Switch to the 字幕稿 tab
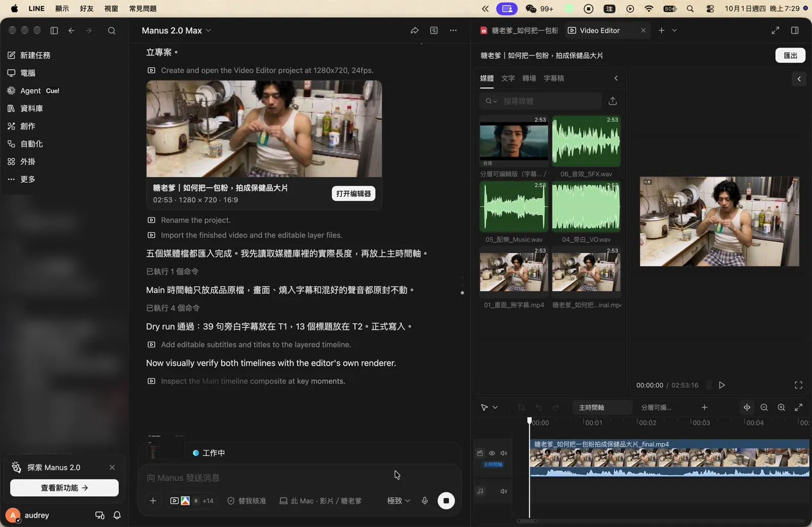Viewport: 812px width, 527px height. click(x=554, y=78)
